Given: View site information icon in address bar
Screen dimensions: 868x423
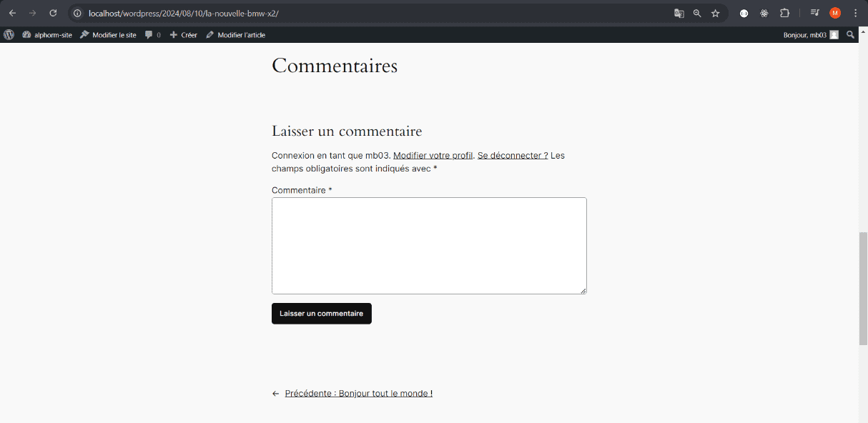Looking at the screenshot, I should (x=77, y=13).
